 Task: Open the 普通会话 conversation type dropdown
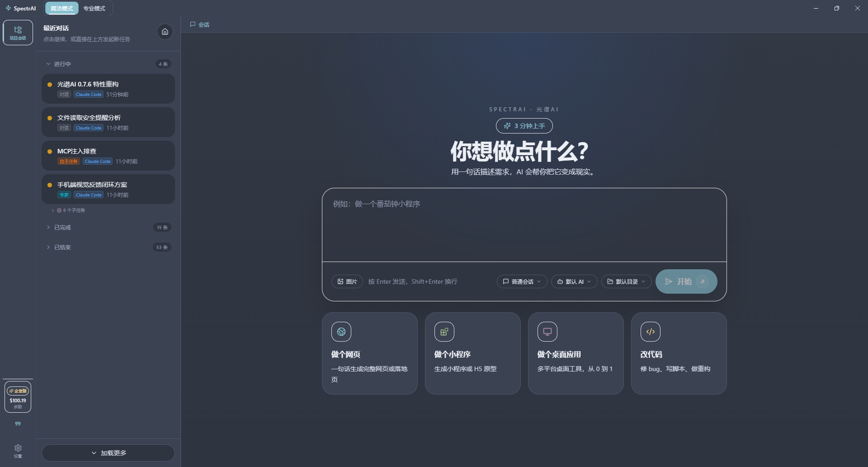click(521, 281)
